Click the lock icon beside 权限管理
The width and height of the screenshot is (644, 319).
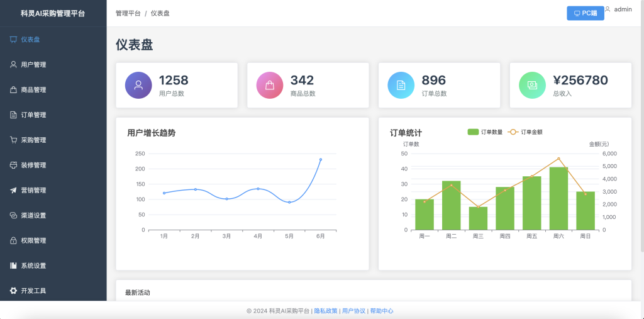[13, 241]
